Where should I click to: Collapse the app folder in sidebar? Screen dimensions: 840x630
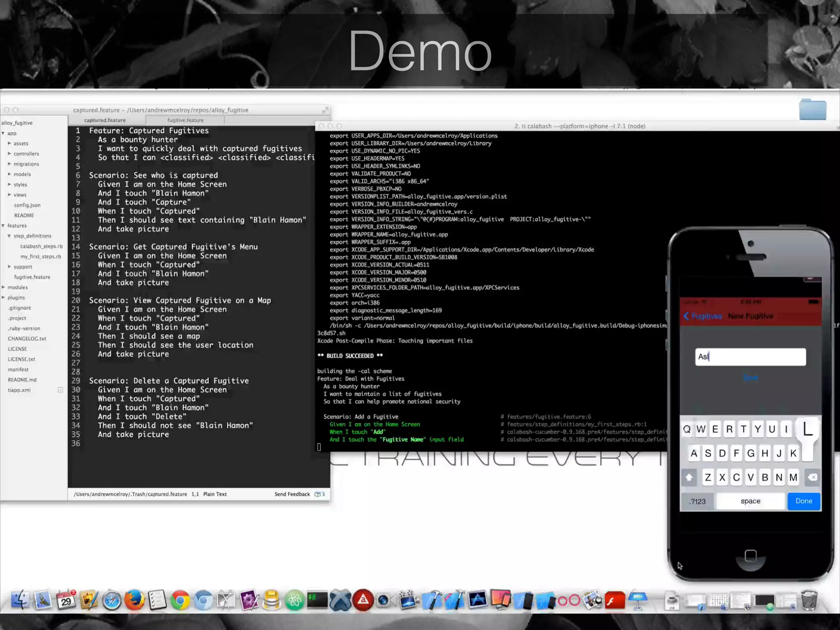(x=3, y=133)
